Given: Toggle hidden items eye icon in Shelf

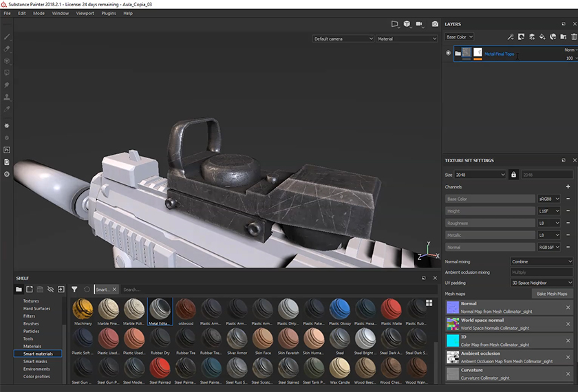Looking at the screenshot, I should point(50,290).
